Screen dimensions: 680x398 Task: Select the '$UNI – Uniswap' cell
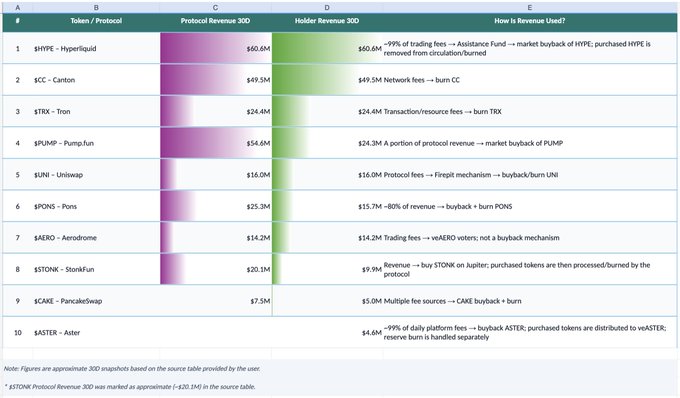(96, 175)
